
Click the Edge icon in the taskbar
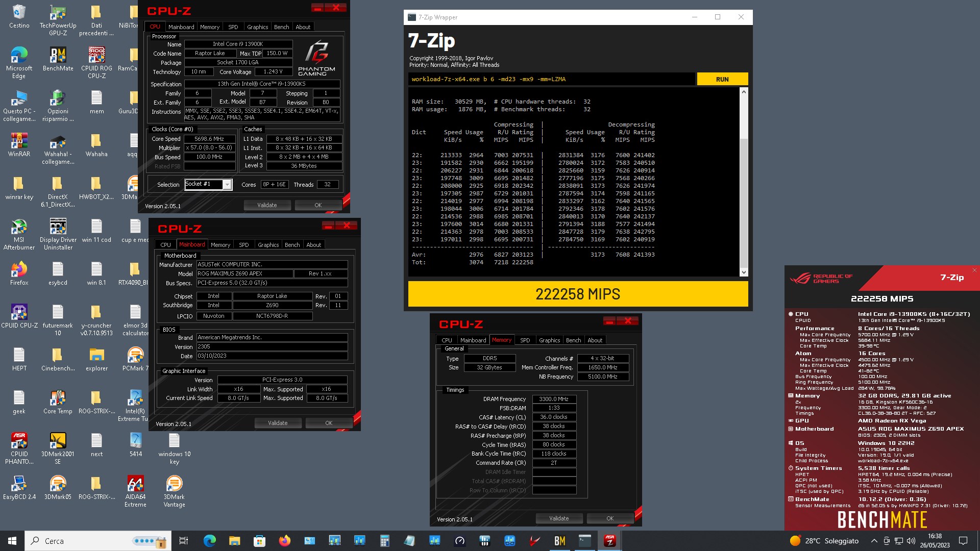point(209,541)
